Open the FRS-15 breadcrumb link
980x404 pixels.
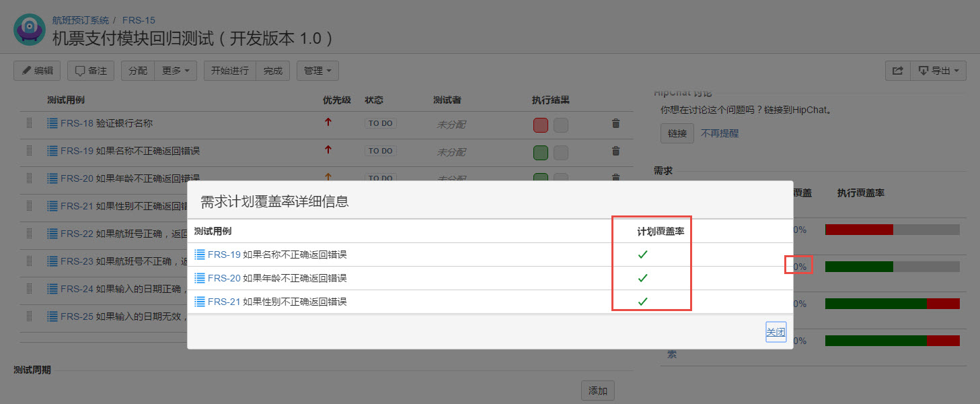[139, 20]
